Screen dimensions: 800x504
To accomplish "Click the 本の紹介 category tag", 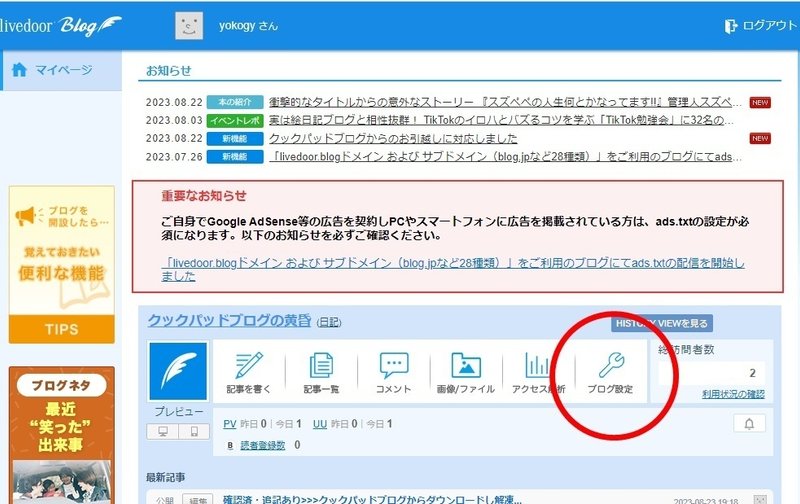I will pos(235,102).
